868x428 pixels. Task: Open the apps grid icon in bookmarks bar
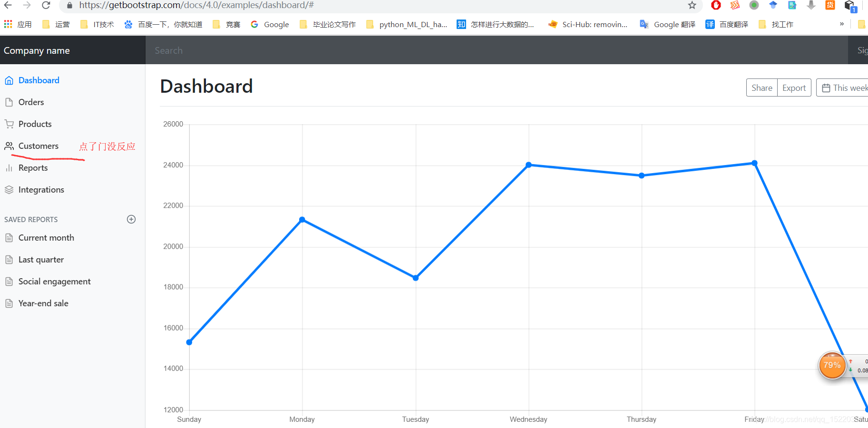[8, 24]
